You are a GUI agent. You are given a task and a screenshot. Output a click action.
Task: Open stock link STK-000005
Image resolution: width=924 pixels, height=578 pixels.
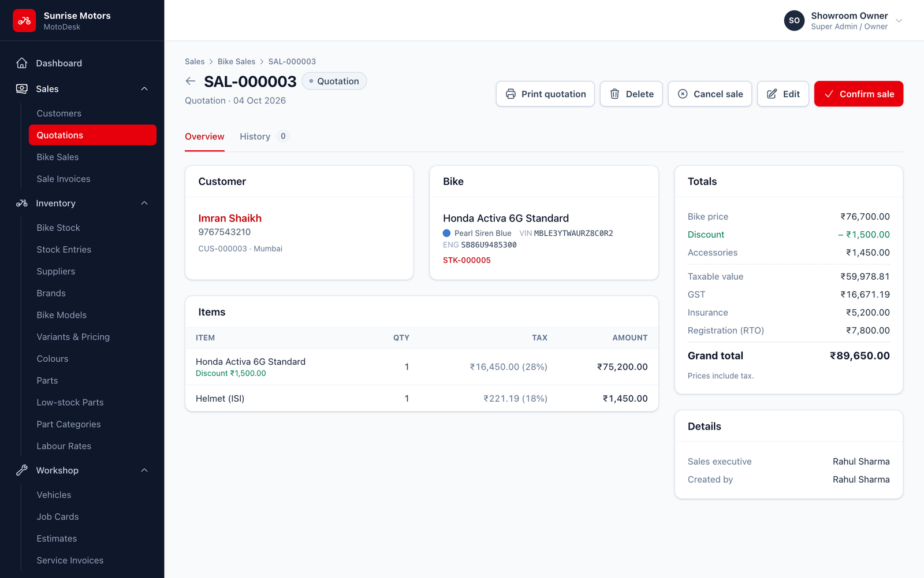coord(467,260)
